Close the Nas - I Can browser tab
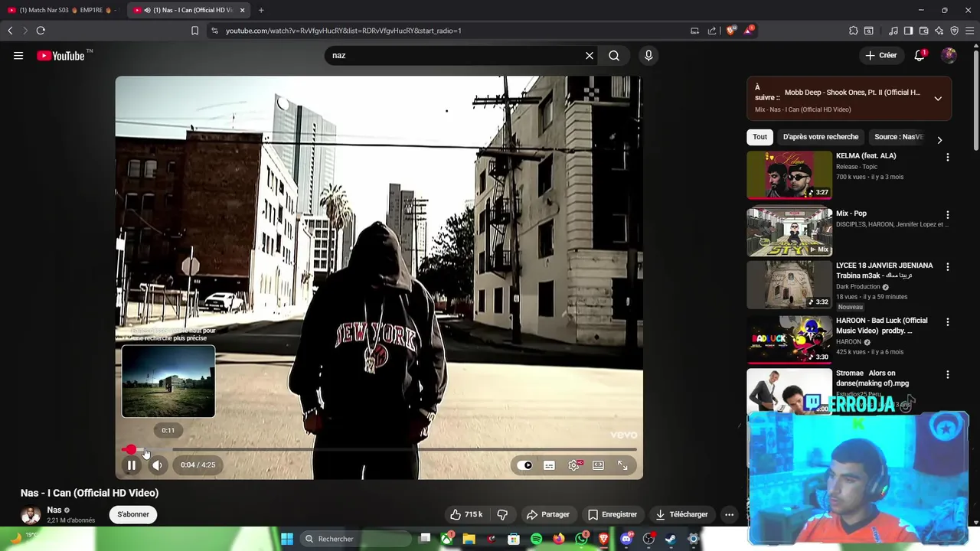980x551 pixels. point(243,10)
